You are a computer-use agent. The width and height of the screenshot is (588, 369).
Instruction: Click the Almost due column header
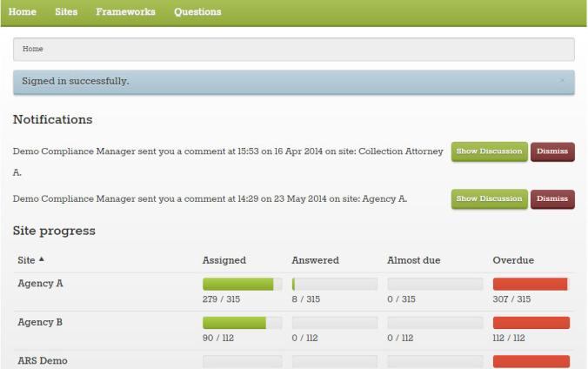click(414, 260)
